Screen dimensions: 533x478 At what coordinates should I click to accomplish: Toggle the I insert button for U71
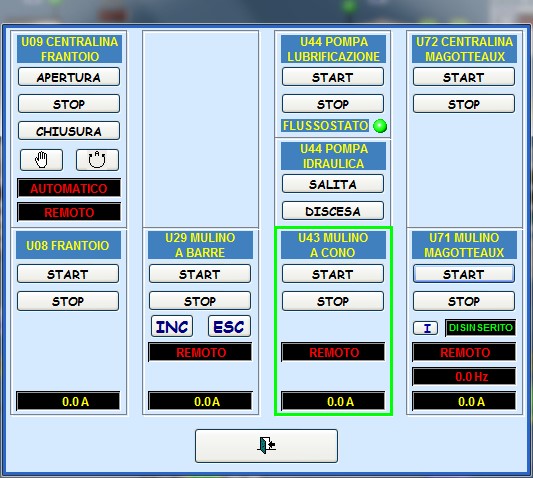tap(425, 328)
